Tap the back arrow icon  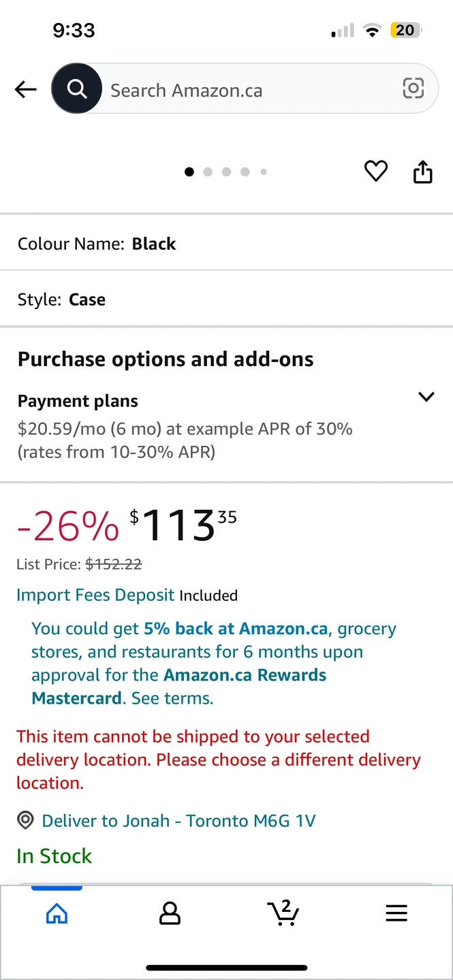25,89
